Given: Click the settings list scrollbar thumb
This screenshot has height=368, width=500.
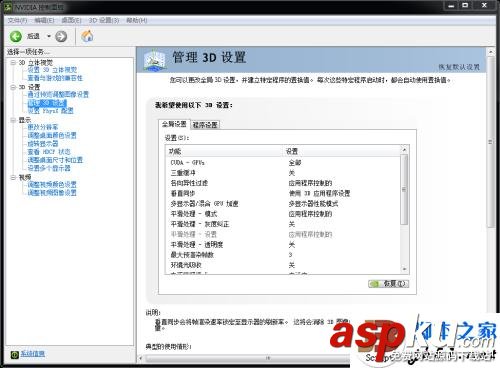Looking at the screenshot, I should (404, 189).
